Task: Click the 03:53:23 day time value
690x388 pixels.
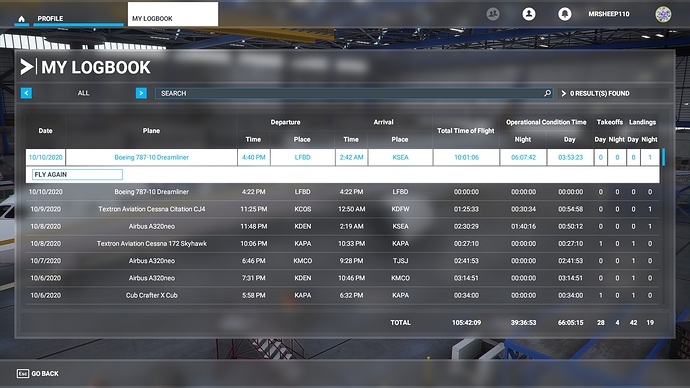Action: coord(570,157)
